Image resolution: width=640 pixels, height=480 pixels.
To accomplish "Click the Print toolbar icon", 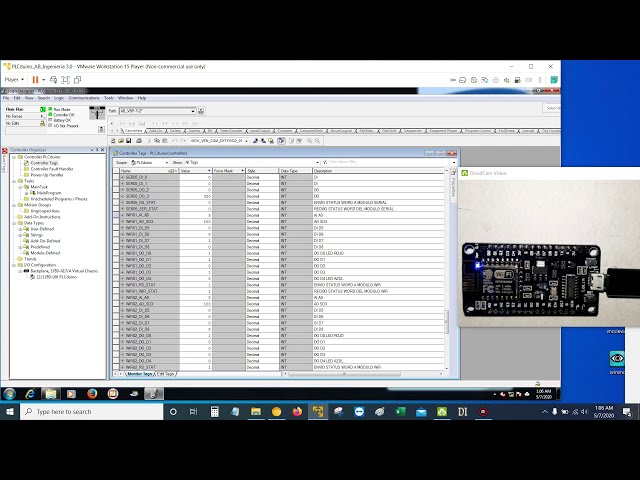I will tap(139, 141).
